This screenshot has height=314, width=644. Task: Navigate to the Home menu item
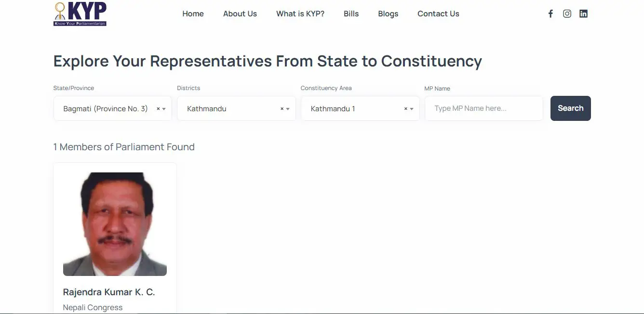(193, 13)
